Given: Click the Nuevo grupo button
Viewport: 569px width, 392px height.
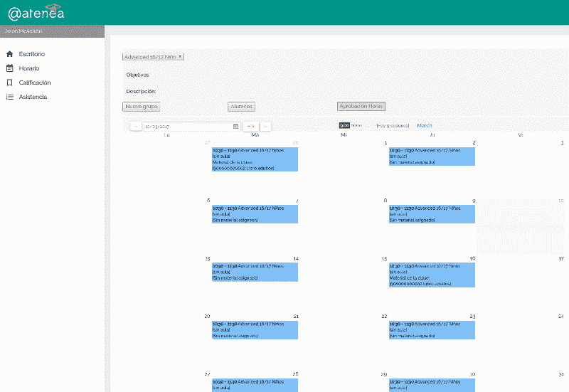Looking at the screenshot, I should click(x=141, y=107).
